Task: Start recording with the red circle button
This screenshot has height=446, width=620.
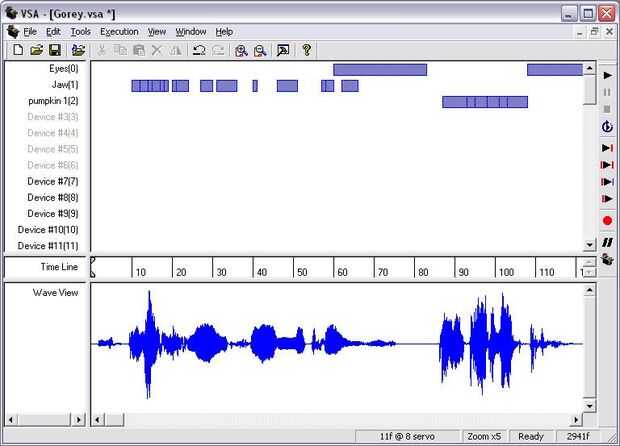Action: click(607, 221)
